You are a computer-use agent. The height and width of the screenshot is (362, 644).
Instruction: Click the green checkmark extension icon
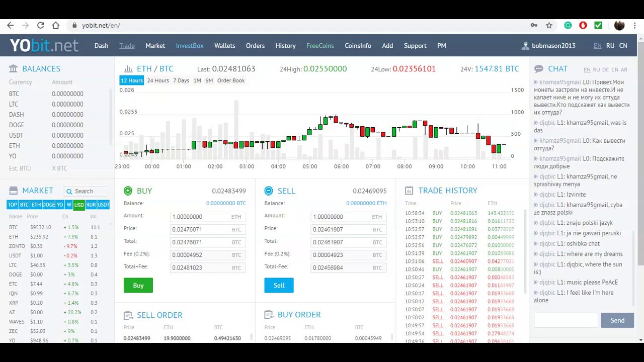tap(598, 25)
